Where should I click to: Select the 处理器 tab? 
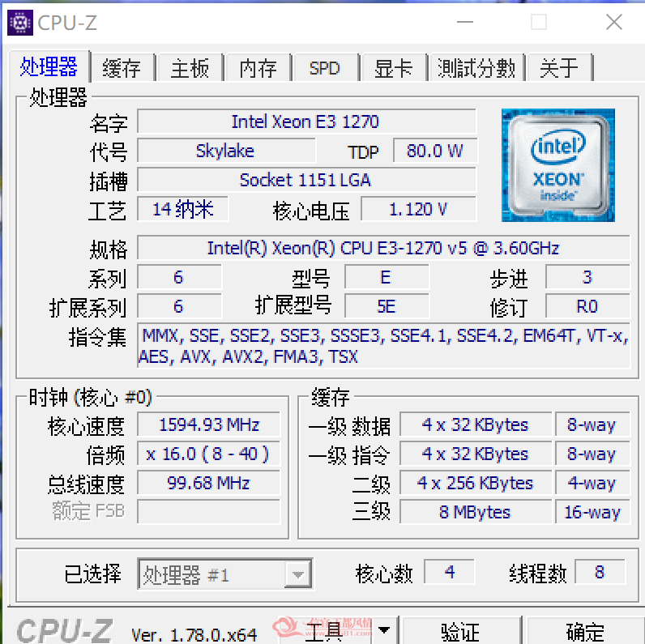pos(49,66)
